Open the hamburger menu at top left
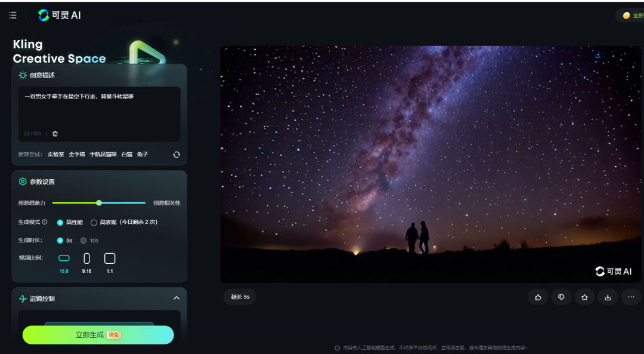 click(x=13, y=16)
